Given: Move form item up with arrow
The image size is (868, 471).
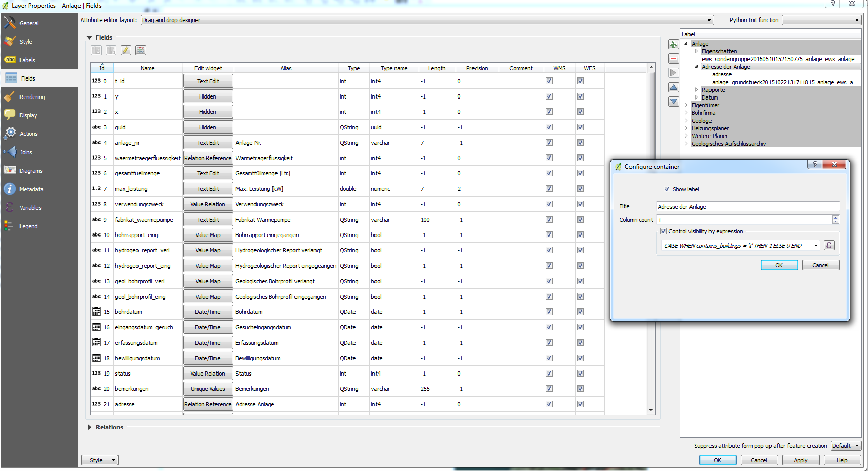Looking at the screenshot, I should point(674,87).
